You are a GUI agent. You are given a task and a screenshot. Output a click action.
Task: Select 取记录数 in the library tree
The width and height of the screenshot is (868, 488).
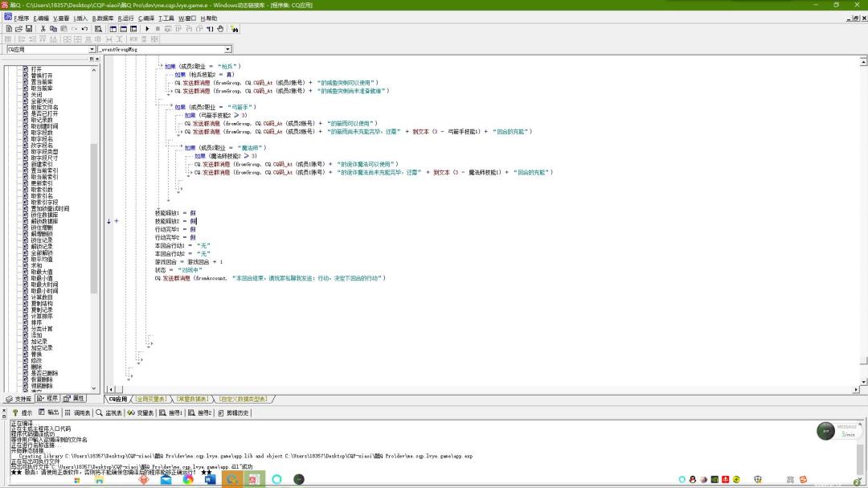[43, 120]
